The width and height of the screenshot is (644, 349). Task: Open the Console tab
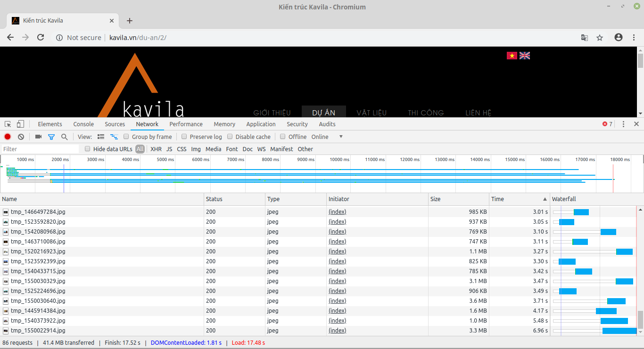(83, 124)
